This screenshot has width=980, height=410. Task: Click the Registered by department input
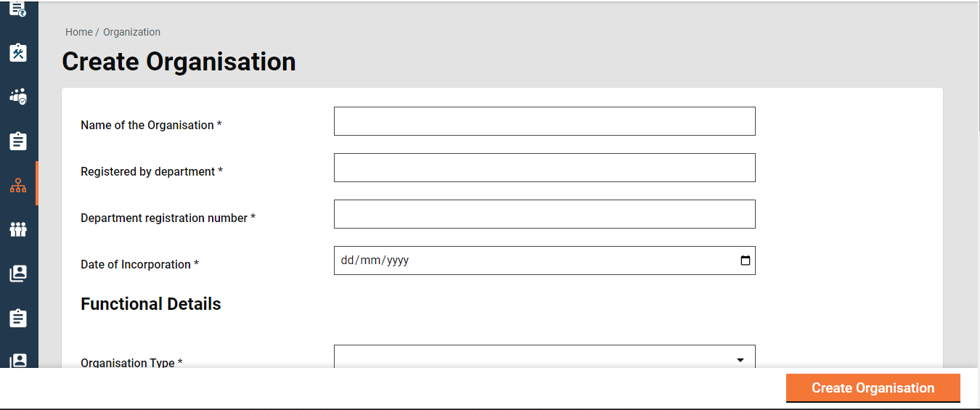[x=544, y=168]
